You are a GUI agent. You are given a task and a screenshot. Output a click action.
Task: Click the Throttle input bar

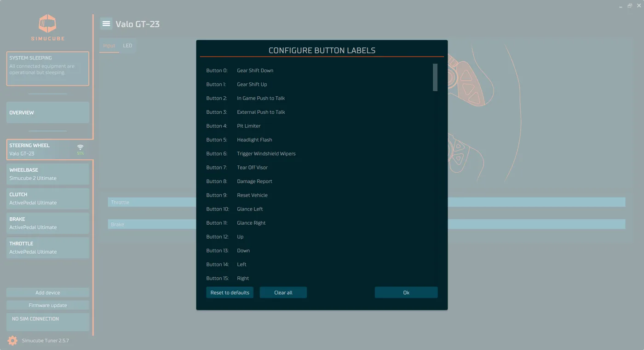(367, 202)
